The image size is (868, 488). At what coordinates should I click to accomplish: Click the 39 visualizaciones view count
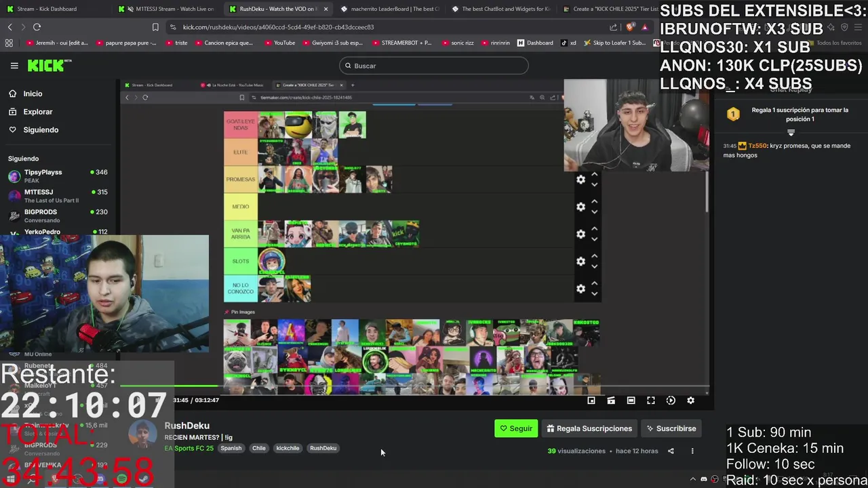coord(576,451)
